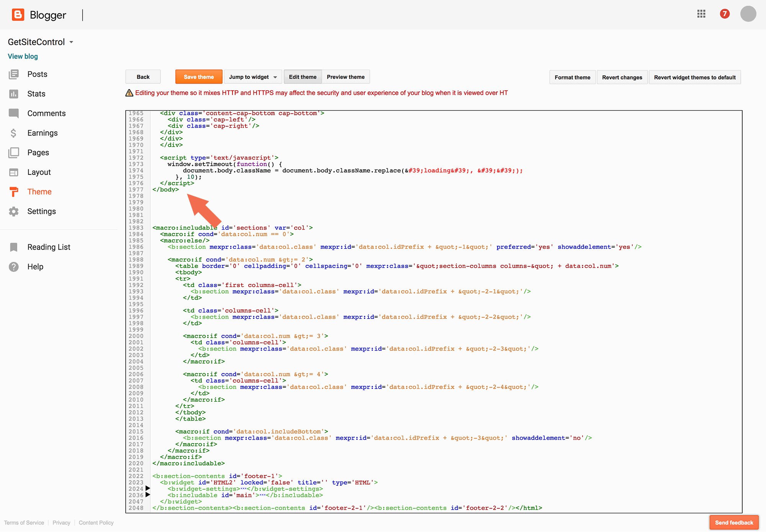This screenshot has height=532, width=766.
Task: Select the Edit theme tab
Action: (x=303, y=77)
